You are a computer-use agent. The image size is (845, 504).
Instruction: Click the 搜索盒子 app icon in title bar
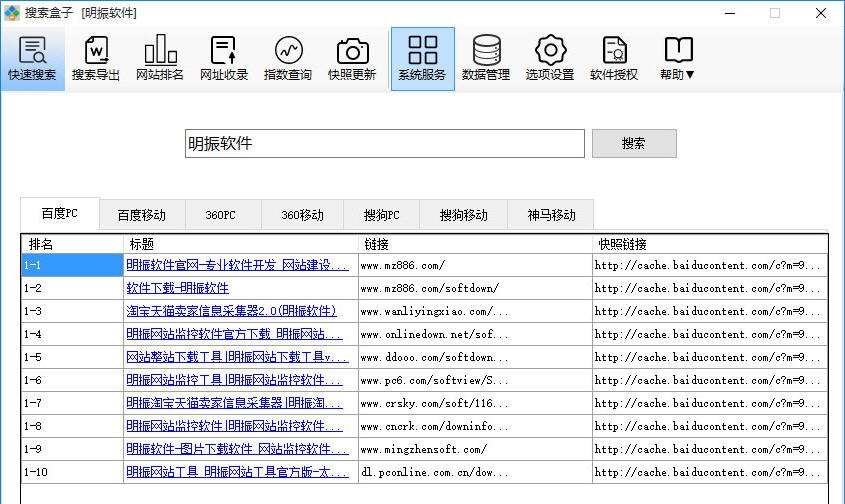point(11,12)
